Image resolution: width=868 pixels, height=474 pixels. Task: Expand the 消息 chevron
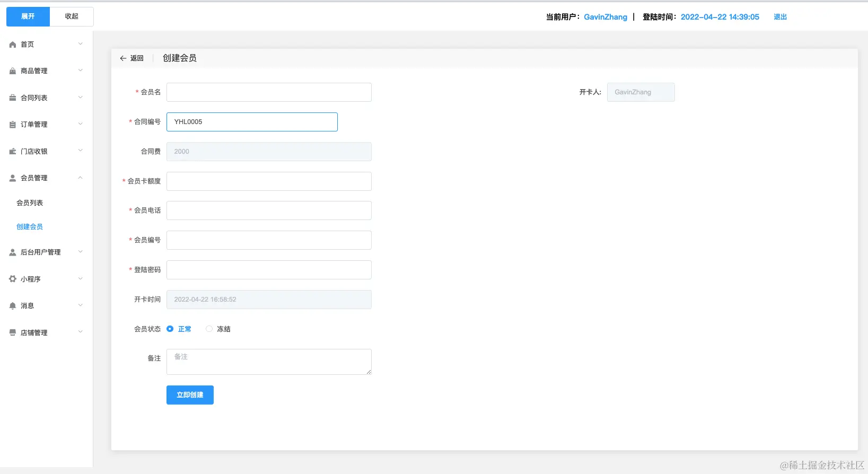point(81,305)
